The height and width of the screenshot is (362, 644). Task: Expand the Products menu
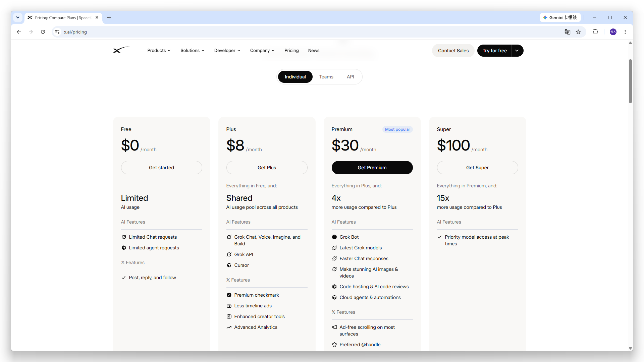tap(159, 50)
